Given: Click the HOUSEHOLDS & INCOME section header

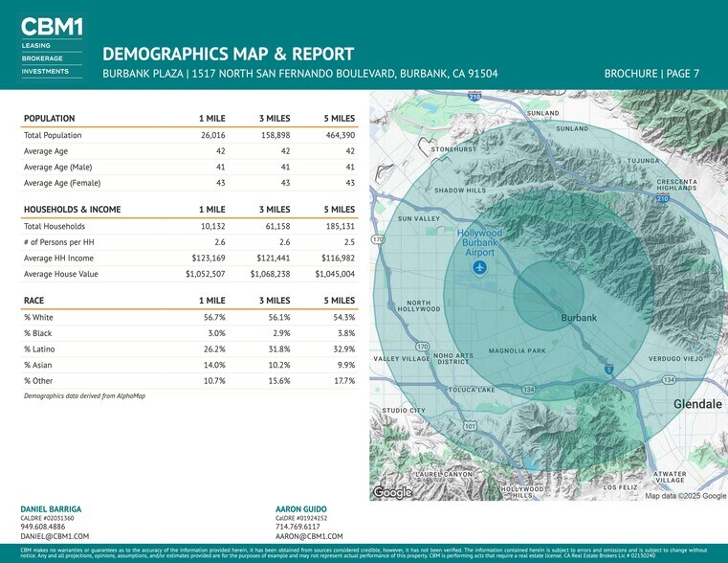Looking at the screenshot, I should pos(72,209).
